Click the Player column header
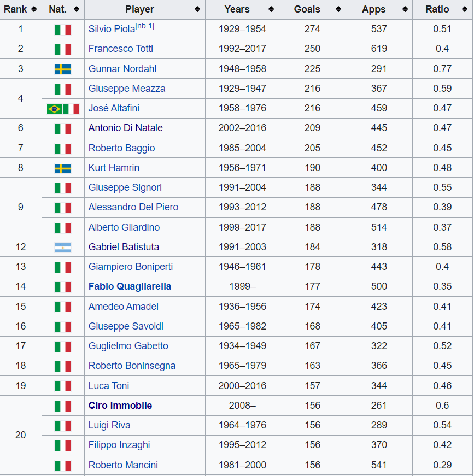Screen dimensions: 474x476 pos(140,9)
